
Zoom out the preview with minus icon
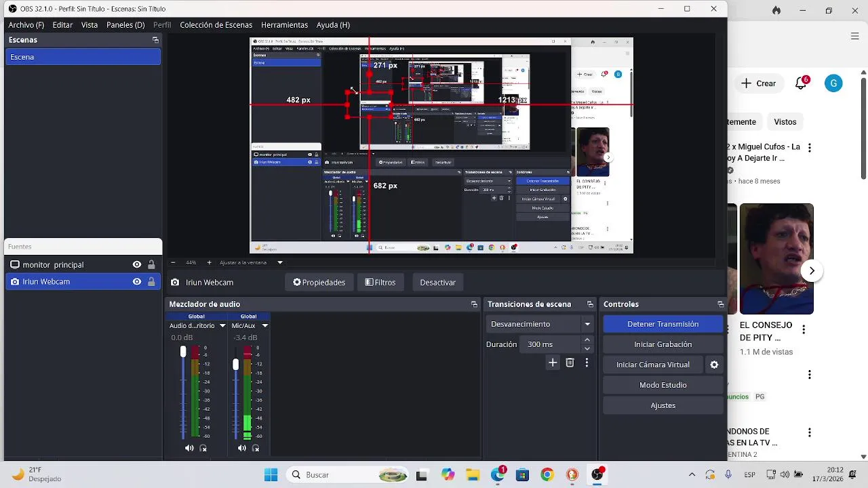click(173, 262)
